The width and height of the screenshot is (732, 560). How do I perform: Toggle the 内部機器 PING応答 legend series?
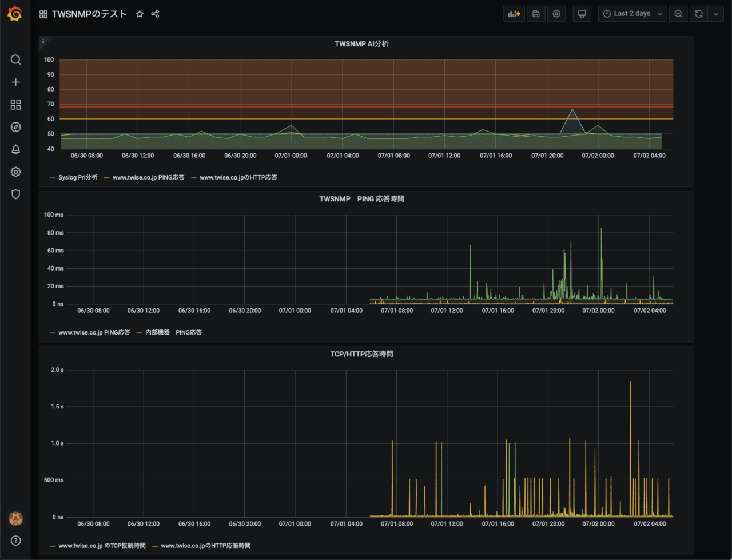[173, 333]
